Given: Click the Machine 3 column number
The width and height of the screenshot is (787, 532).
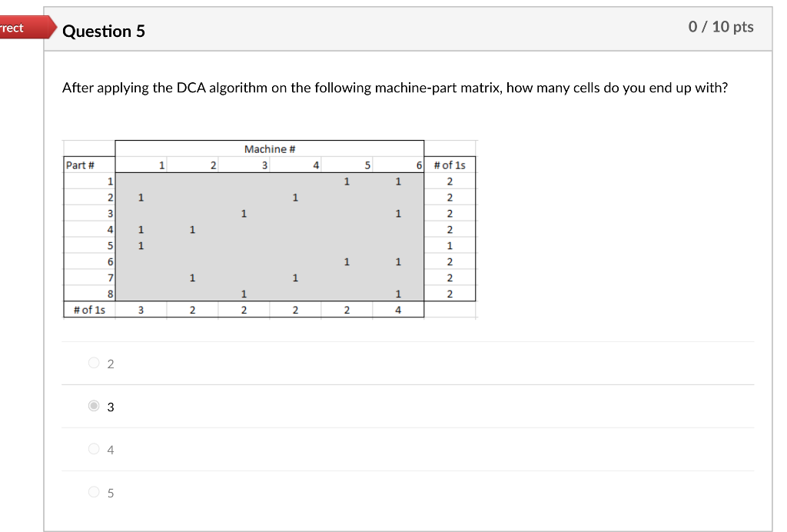Looking at the screenshot, I should click(264, 165).
